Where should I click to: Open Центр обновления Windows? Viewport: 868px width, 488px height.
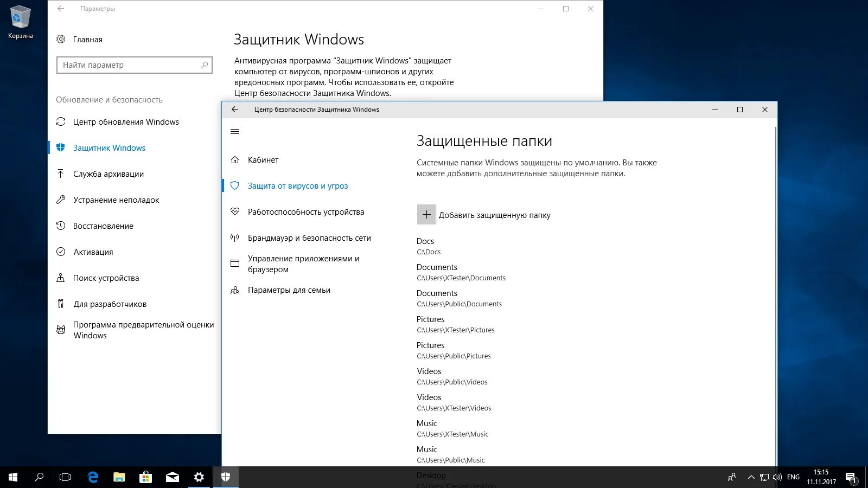click(x=126, y=122)
